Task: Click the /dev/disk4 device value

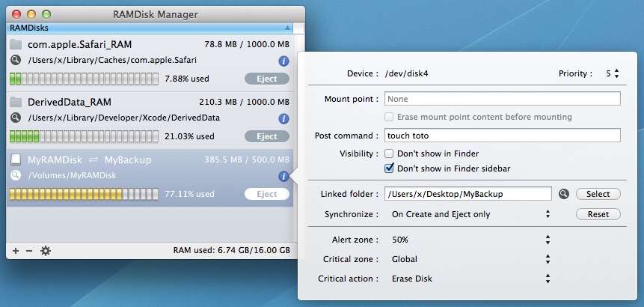Action: point(407,73)
